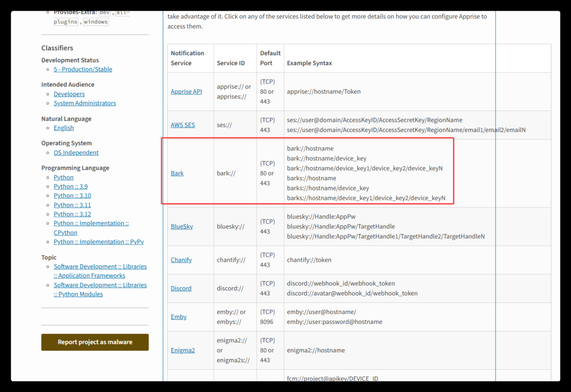Open Software Development Libraries Application Frameworks link
Screen dimensions: 571x392
(x=100, y=271)
